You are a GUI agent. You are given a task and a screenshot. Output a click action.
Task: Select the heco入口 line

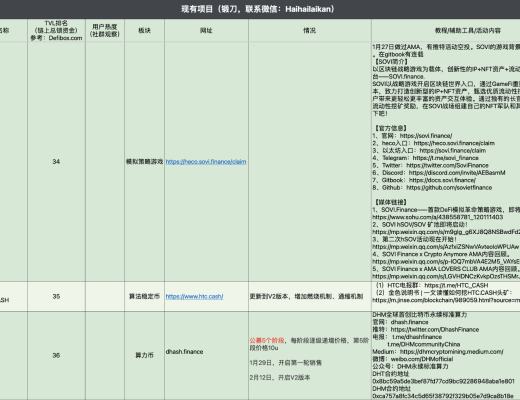[x=434, y=143]
